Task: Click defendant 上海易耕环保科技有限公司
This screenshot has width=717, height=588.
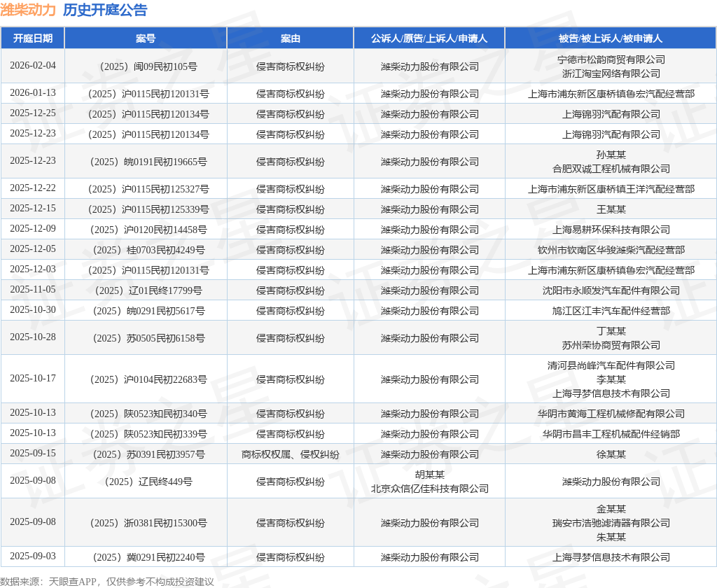Action: [x=611, y=230]
